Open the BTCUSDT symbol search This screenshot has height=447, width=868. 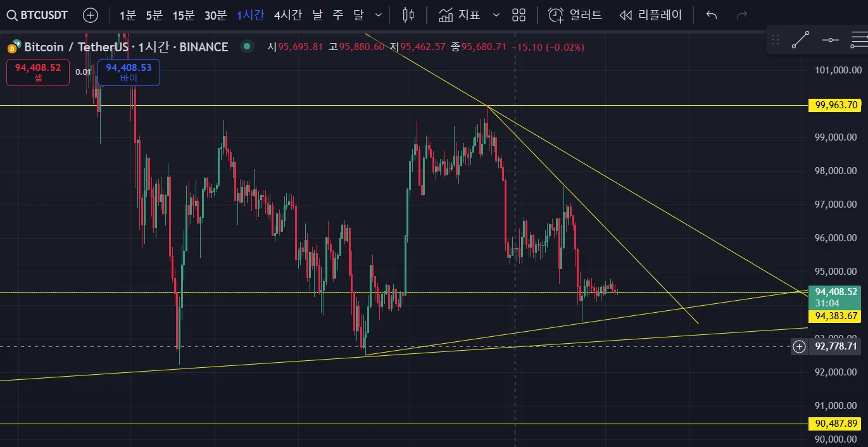pos(38,15)
